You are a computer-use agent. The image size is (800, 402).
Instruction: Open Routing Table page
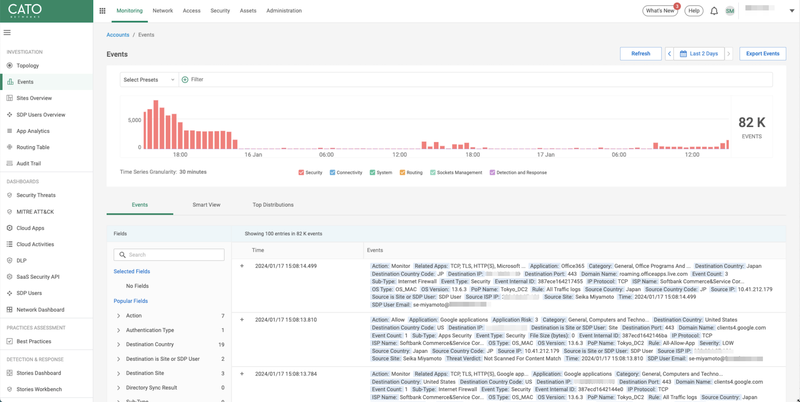click(33, 147)
